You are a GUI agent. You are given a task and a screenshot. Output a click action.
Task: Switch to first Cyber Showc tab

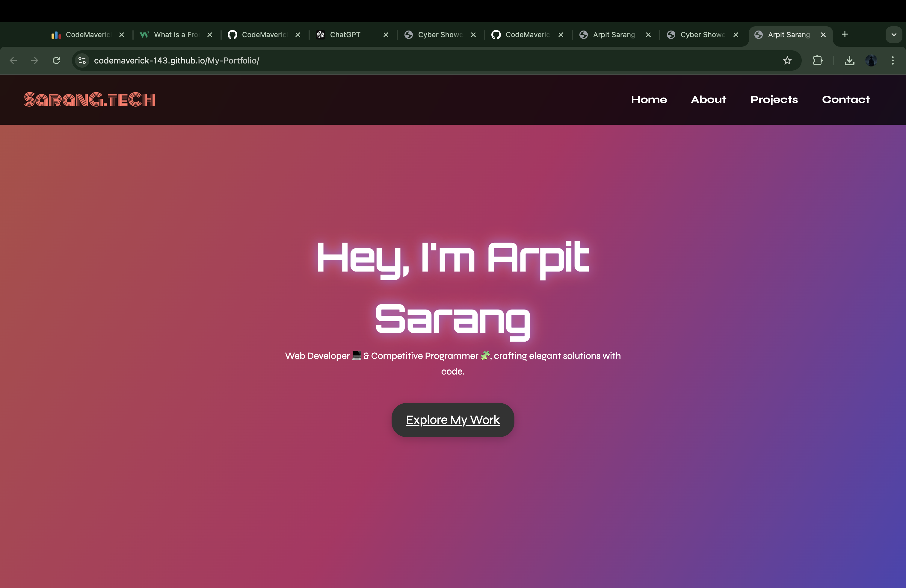point(440,35)
